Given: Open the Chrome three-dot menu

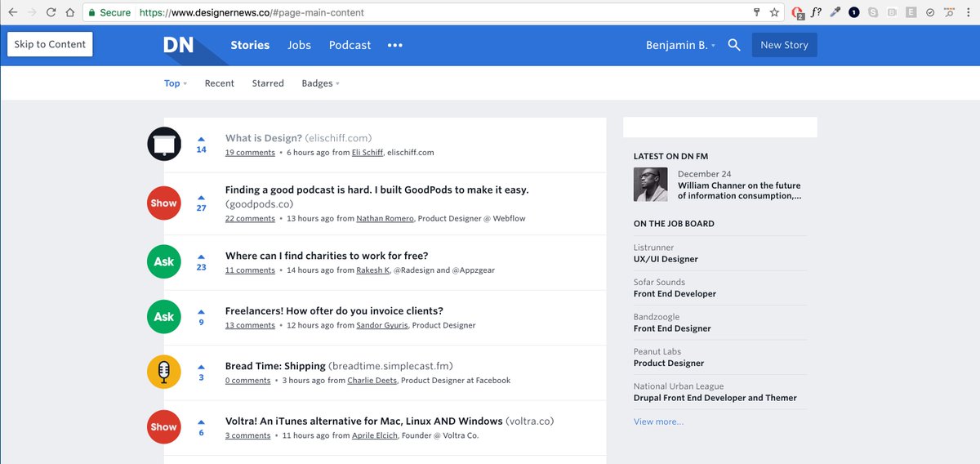Looking at the screenshot, I should pos(969,13).
